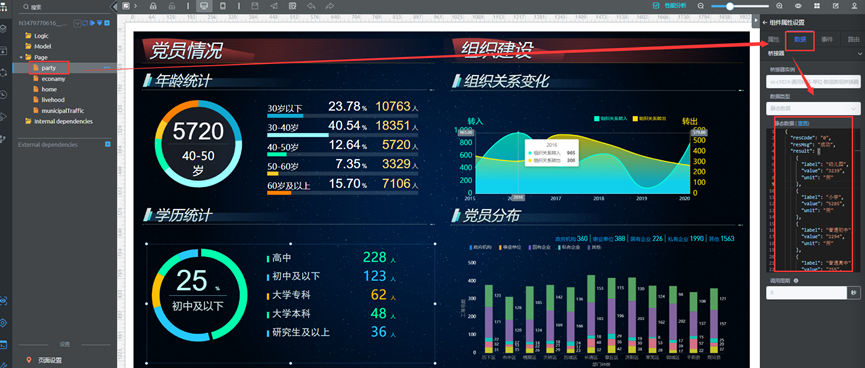Switch to the 数据 tab
The image size is (865, 368).
coord(800,40)
